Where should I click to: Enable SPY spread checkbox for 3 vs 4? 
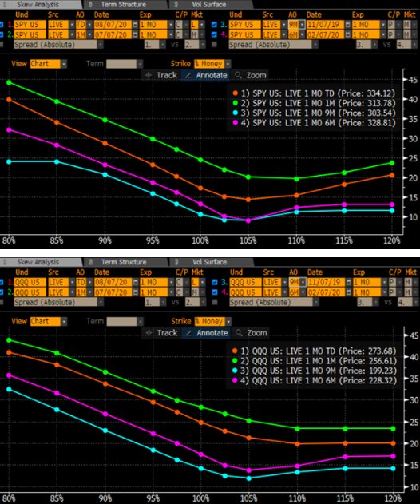click(x=214, y=45)
